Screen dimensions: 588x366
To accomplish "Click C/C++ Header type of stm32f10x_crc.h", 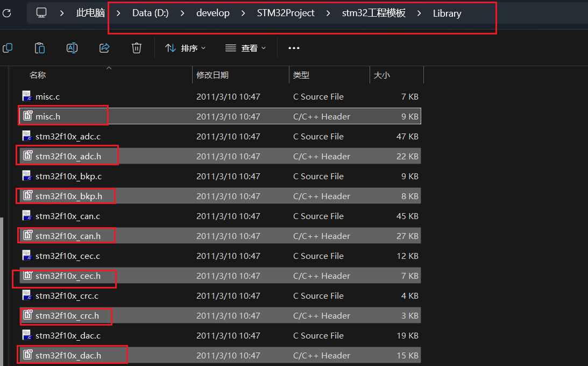I will coord(322,316).
